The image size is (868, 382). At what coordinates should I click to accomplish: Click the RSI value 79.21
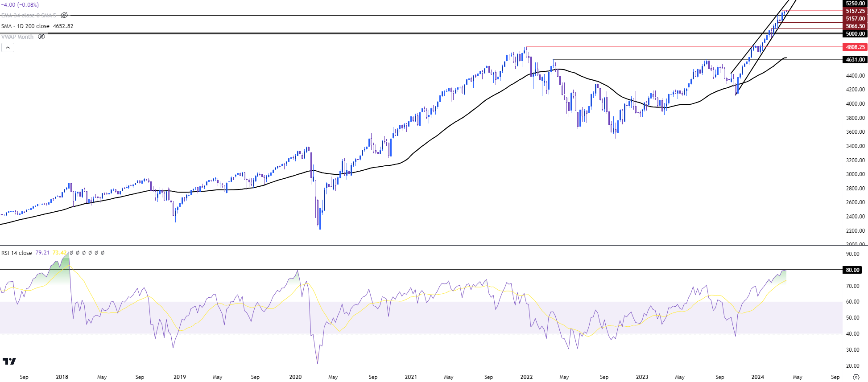coord(42,253)
